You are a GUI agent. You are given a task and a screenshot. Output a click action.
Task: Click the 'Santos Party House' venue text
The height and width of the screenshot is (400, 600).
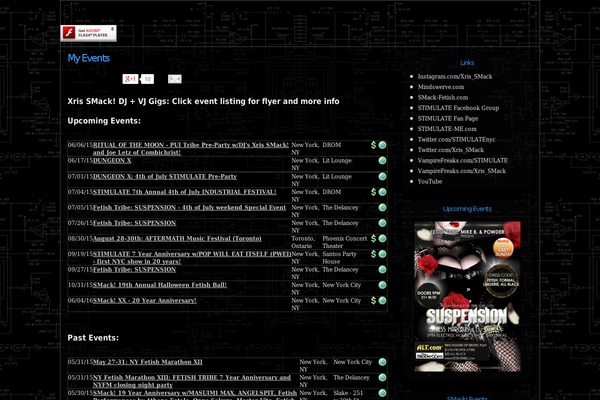click(x=339, y=258)
